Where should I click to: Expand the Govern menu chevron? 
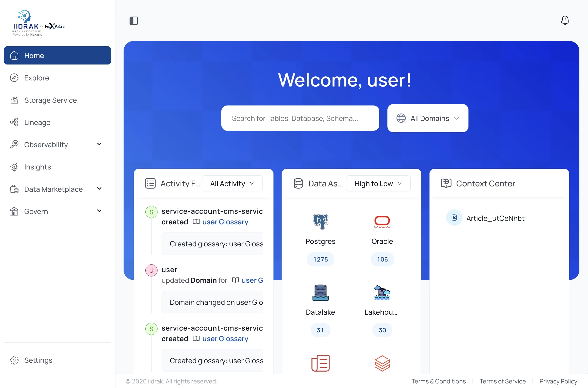[x=99, y=211]
